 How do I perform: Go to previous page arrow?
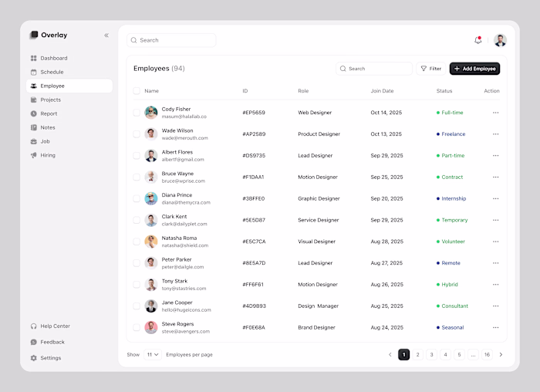click(x=390, y=354)
